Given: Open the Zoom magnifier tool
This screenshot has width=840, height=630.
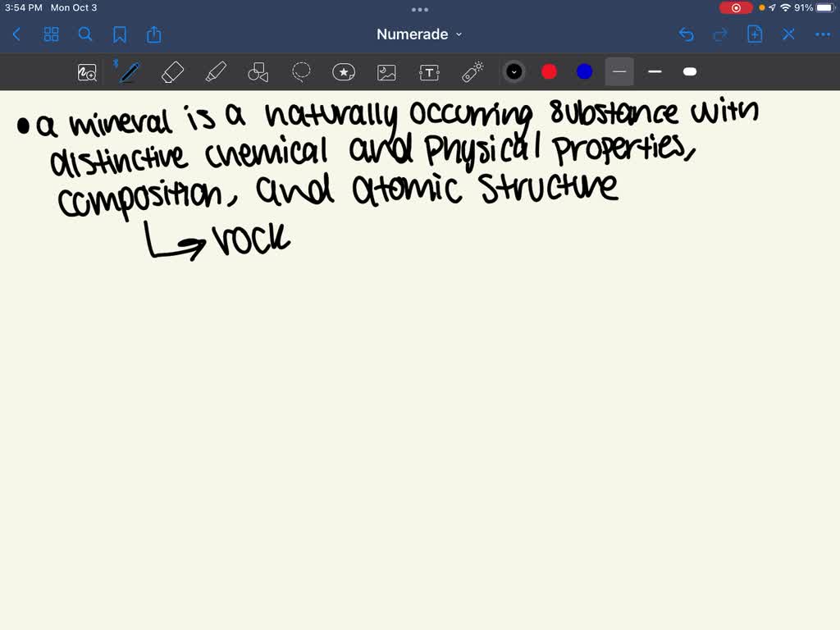Looking at the screenshot, I should (87, 72).
